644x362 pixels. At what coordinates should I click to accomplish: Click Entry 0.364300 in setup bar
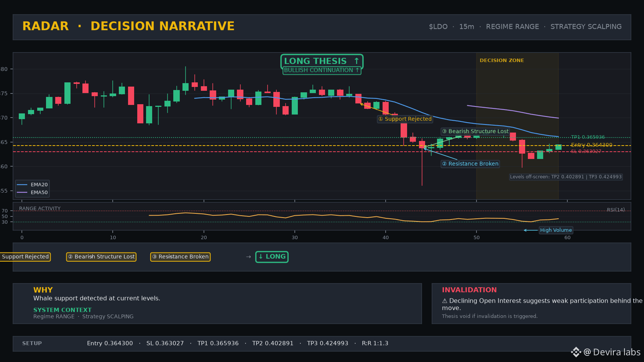[110, 344]
